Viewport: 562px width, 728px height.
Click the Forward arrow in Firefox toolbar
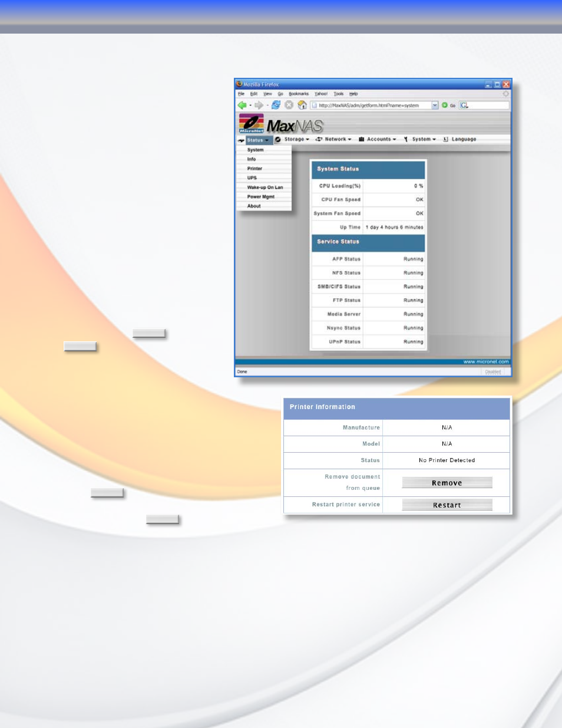(x=259, y=105)
